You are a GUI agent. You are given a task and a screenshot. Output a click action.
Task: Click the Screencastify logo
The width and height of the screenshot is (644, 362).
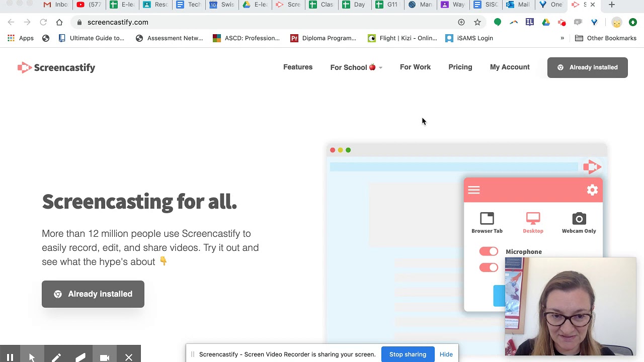pyautogui.click(x=56, y=67)
